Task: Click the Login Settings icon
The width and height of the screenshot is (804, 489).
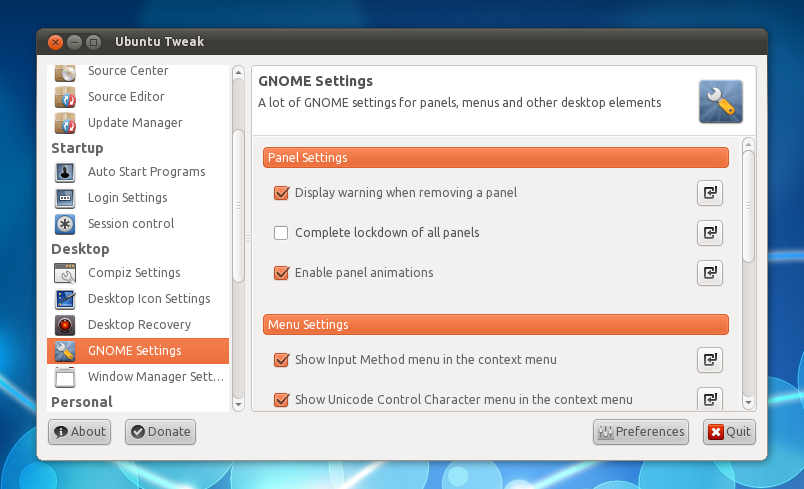Action: [65, 198]
